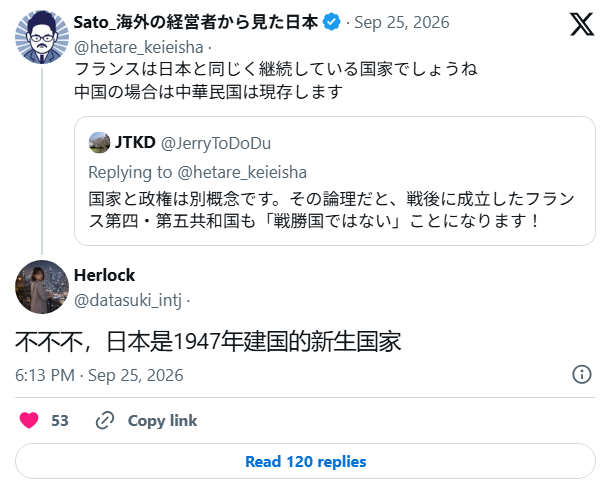Open quoted tweet about 国家と政権
This screenshot has width=610, height=488.
click(335, 181)
